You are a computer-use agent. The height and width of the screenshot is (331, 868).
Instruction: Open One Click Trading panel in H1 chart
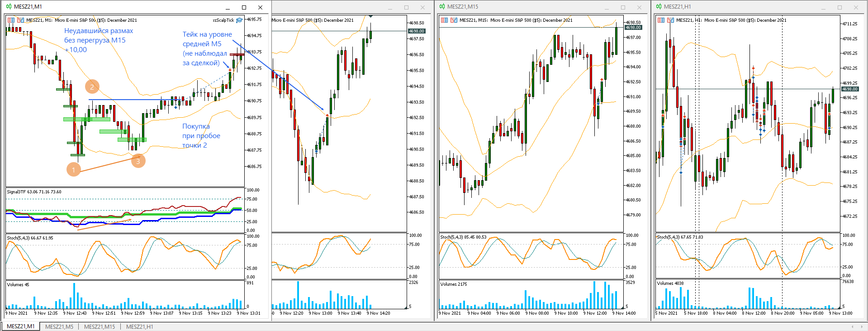(x=661, y=20)
